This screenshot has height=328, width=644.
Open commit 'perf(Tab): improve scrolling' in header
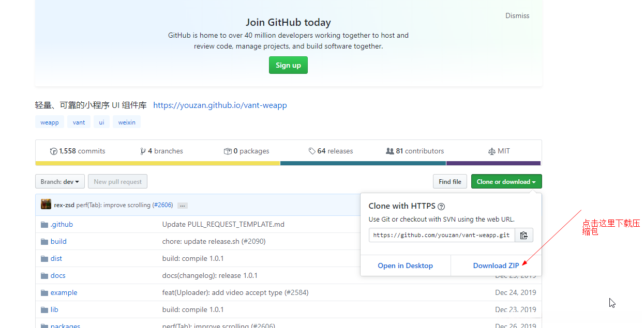pos(113,205)
